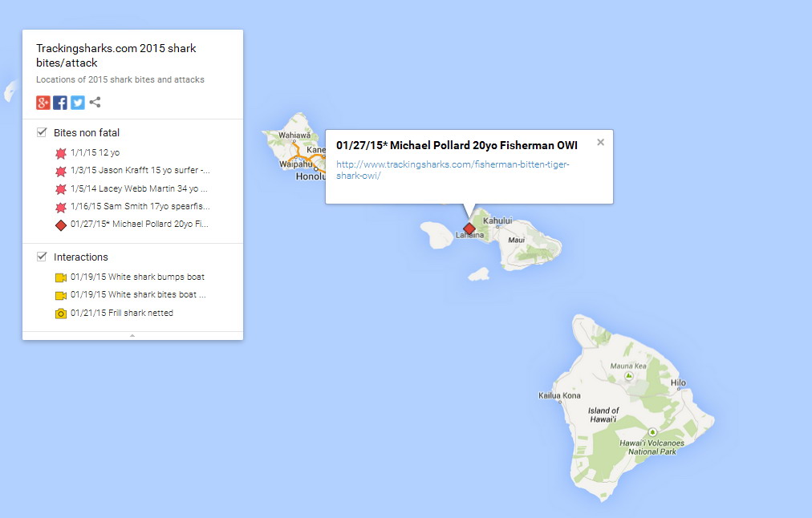
Task: Uncheck the Interactions layer
Action: click(42, 257)
